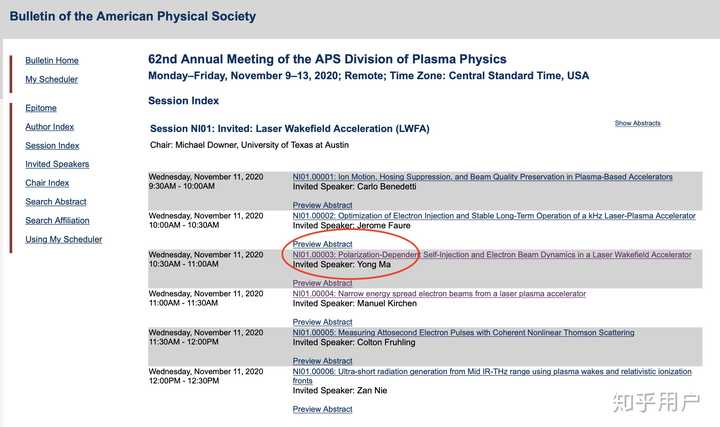Viewport: 720px width, 427px height.
Task: Preview Abstract for Carlo Benedetti's talk
Action: click(x=322, y=206)
